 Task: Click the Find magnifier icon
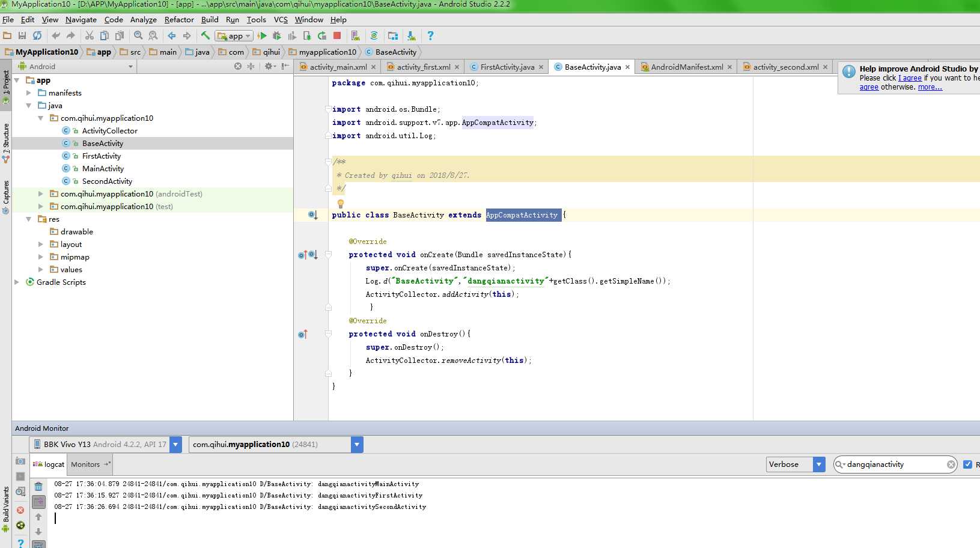138,36
